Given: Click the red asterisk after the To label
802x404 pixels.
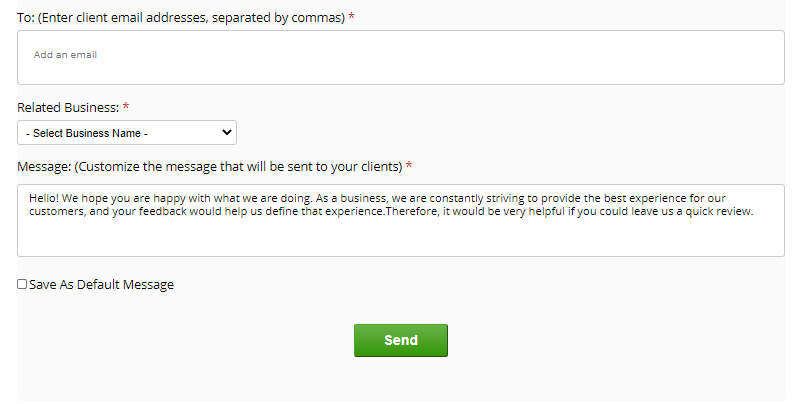Looking at the screenshot, I should [352, 18].
